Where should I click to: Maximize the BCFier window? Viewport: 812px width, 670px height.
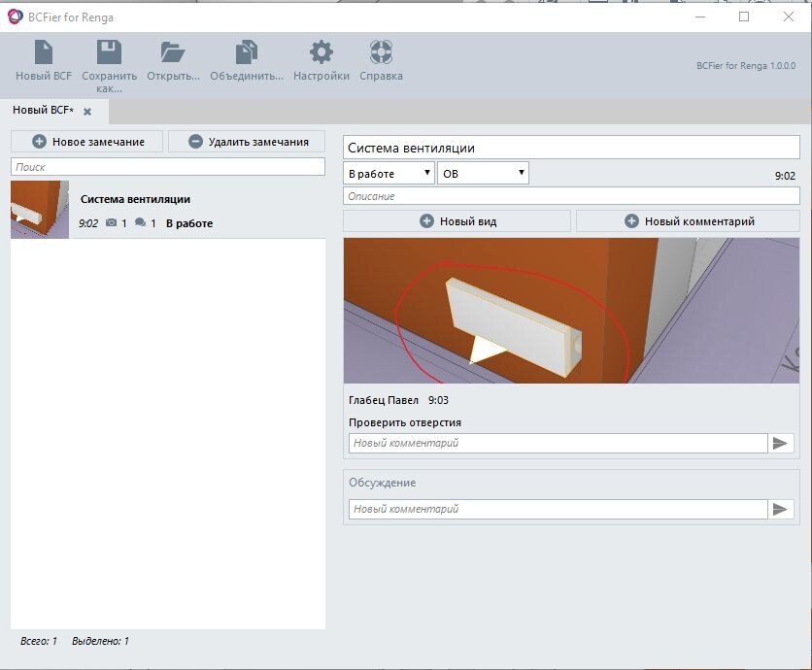click(x=744, y=17)
